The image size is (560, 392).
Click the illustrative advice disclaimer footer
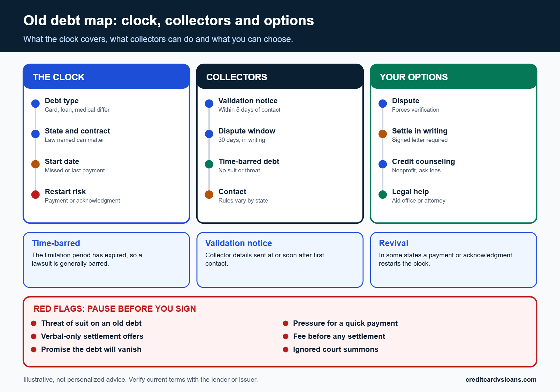click(140, 380)
